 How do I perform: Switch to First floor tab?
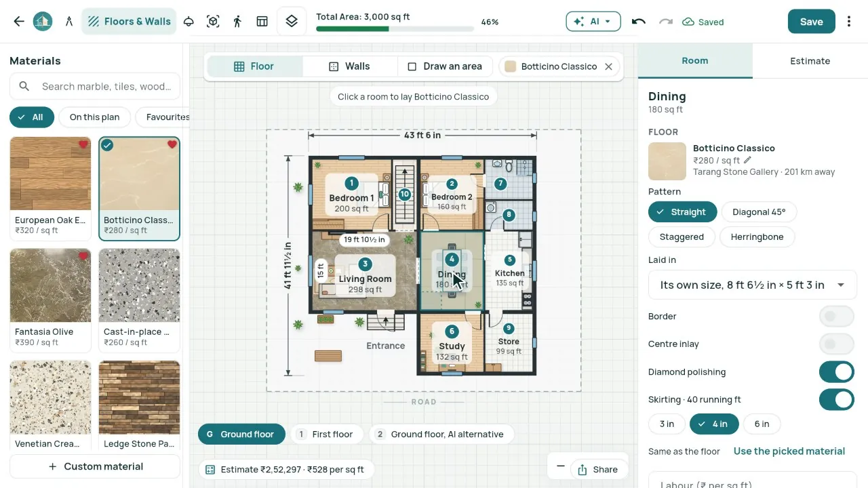tap(327, 434)
